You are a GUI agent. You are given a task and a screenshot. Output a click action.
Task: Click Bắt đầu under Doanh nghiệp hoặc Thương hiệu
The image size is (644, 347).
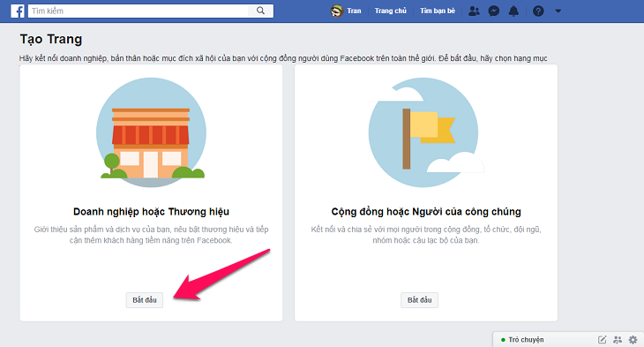coord(145,300)
